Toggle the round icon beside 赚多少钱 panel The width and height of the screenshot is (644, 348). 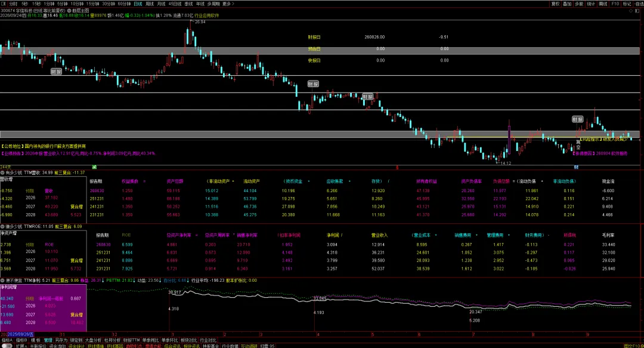(x=2, y=227)
